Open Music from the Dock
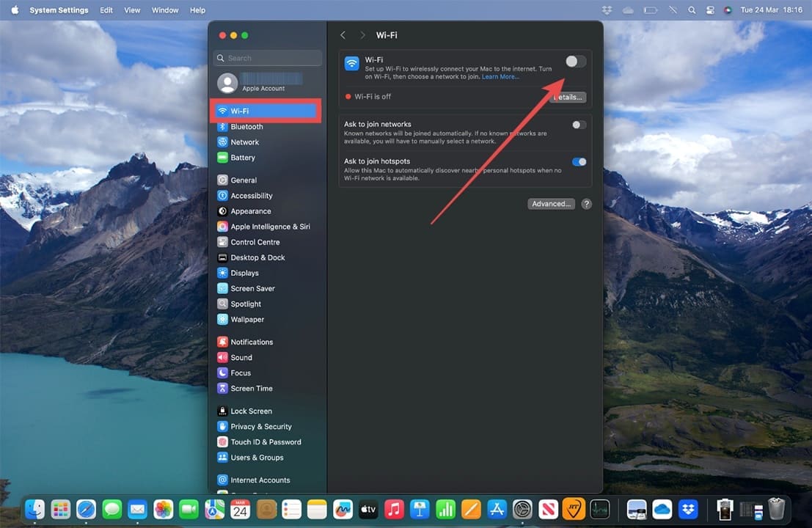Screen dimensions: 812x528 pyautogui.click(x=394, y=510)
